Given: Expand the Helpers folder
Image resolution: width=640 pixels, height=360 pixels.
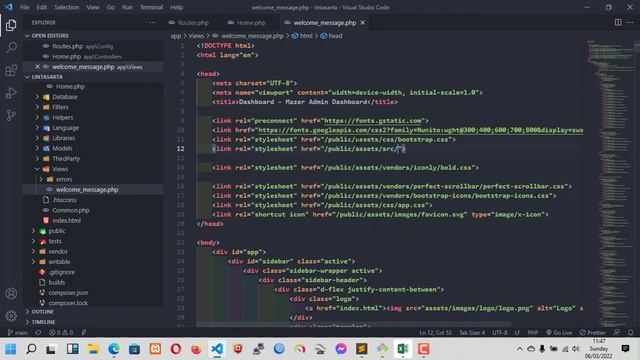Looking at the screenshot, I should pyautogui.click(x=62, y=117).
